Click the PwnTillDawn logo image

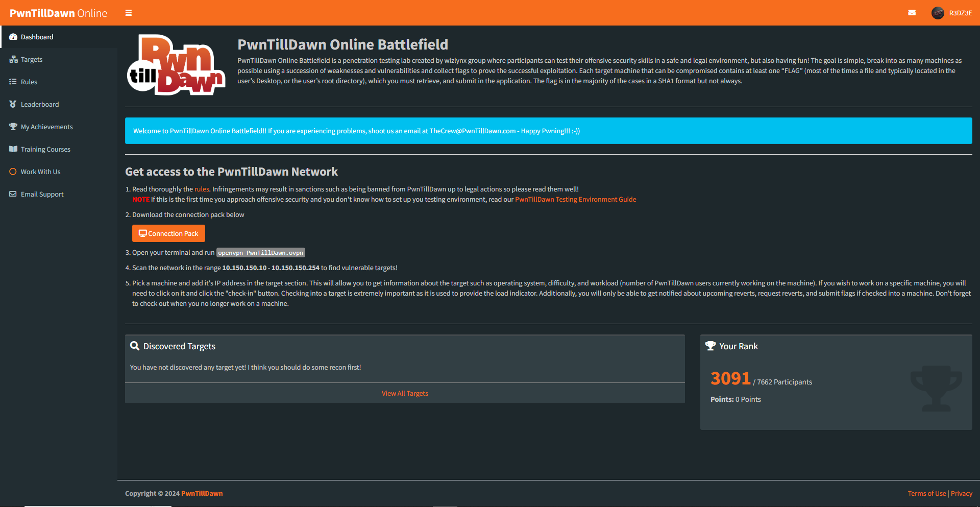coord(176,65)
